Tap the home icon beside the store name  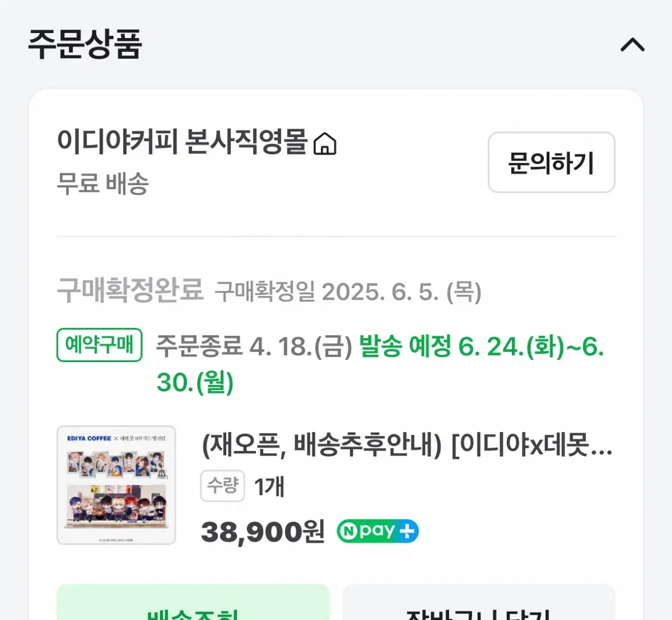coord(325,144)
